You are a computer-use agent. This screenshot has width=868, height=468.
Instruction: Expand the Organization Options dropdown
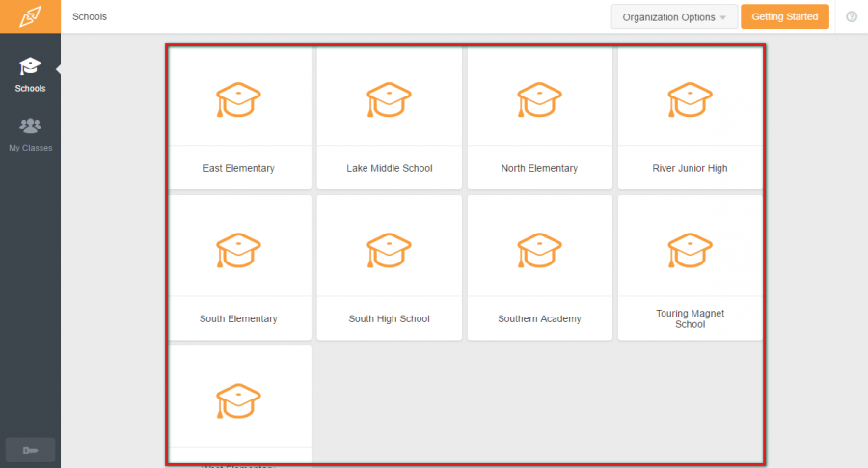point(674,16)
